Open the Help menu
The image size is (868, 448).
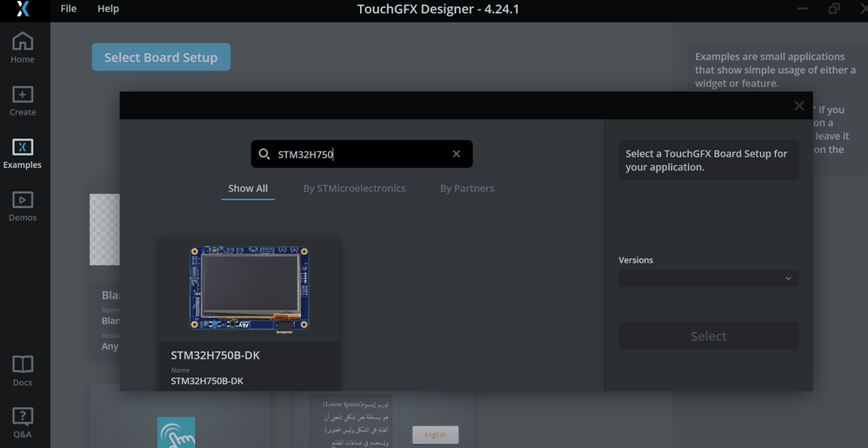108,9
